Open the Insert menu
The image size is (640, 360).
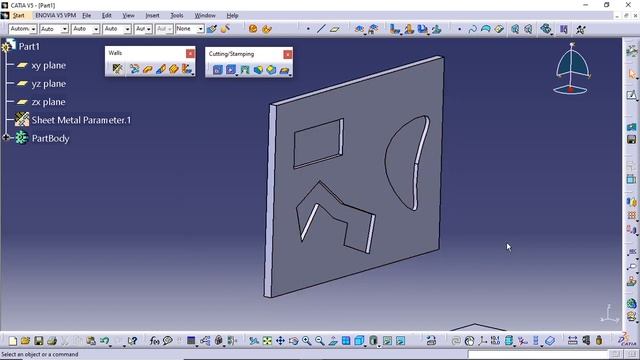[152, 16]
